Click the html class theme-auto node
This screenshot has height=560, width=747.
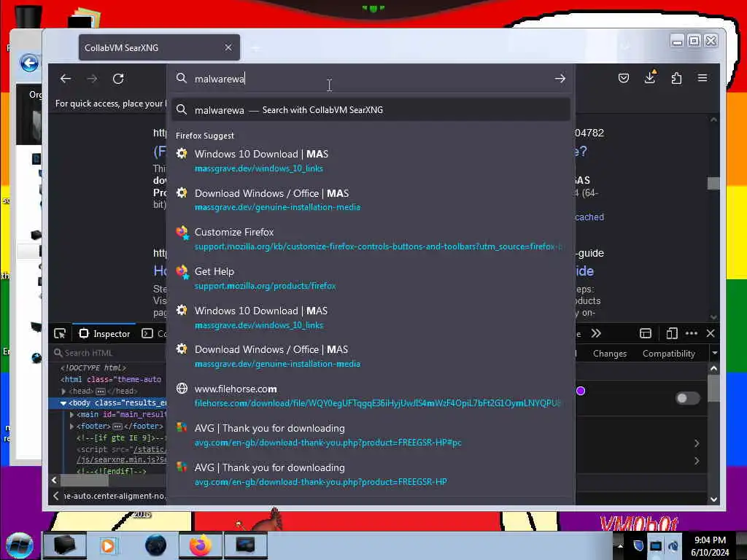coord(111,379)
